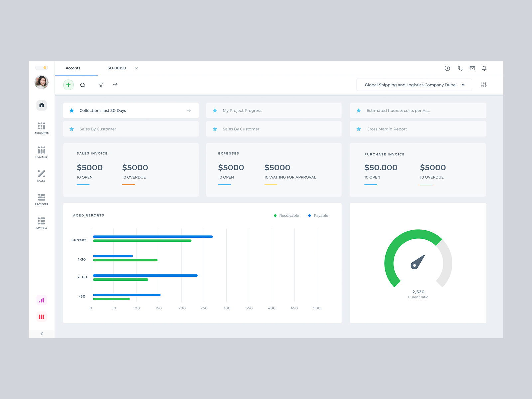Open the search tool in the toolbar

(x=83, y=85)
